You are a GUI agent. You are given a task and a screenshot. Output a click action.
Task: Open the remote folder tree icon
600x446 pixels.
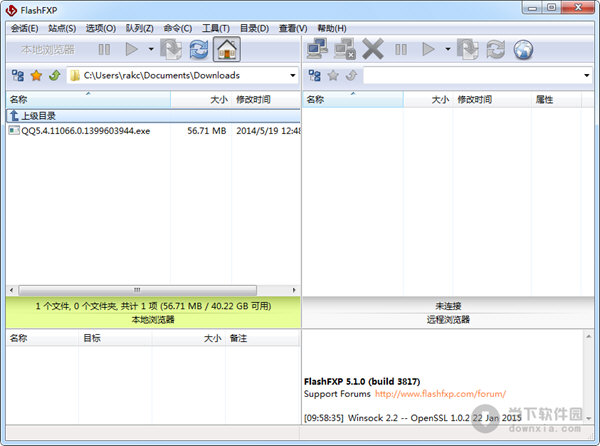pos(315,75)
